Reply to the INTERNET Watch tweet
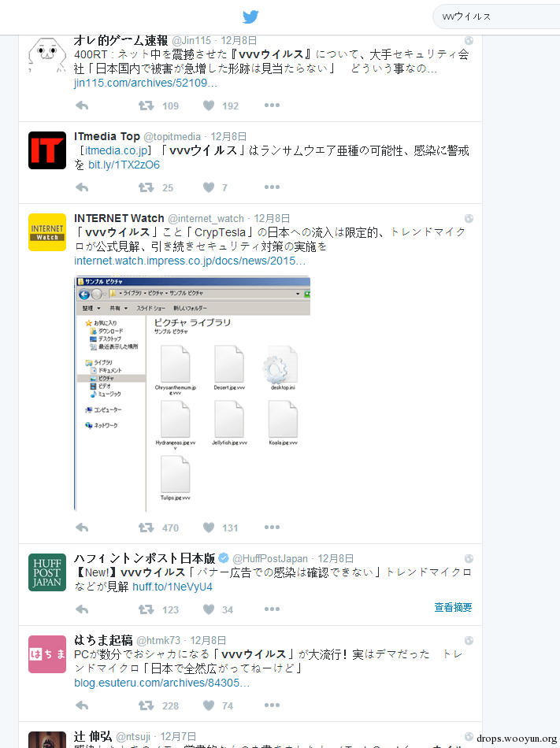560x748 pixels. click(82, 528)
